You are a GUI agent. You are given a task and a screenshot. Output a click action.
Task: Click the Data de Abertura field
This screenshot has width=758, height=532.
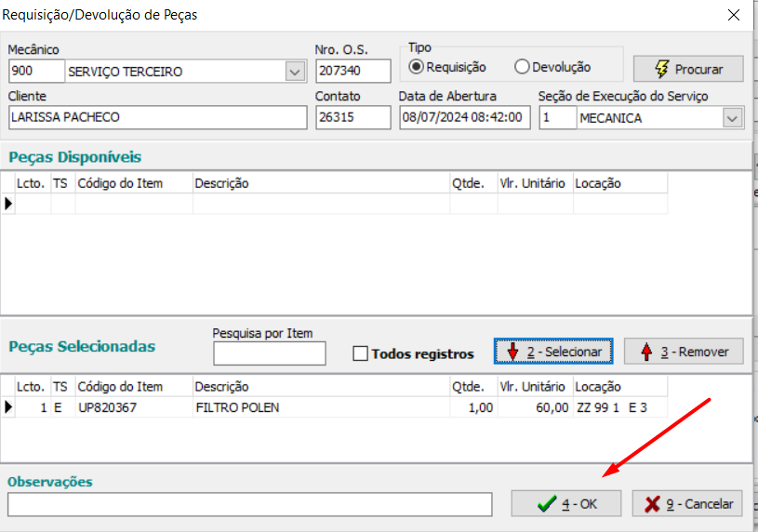464,117
